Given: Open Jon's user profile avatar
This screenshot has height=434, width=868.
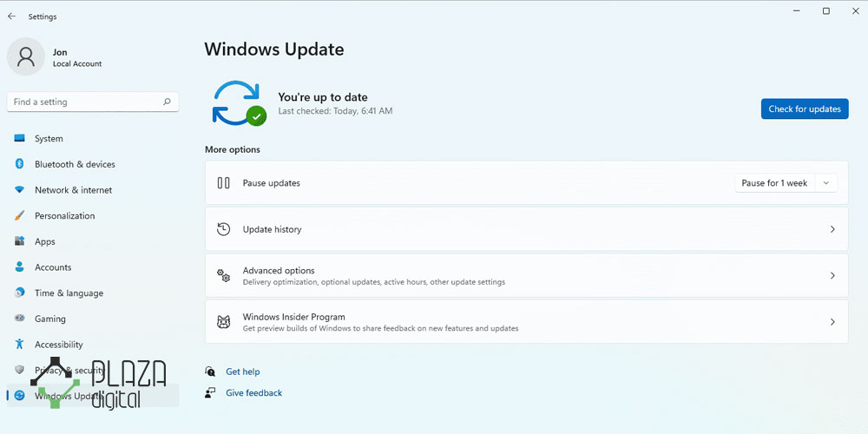Looking at the screenshot, I should click(x=26, y=56).
